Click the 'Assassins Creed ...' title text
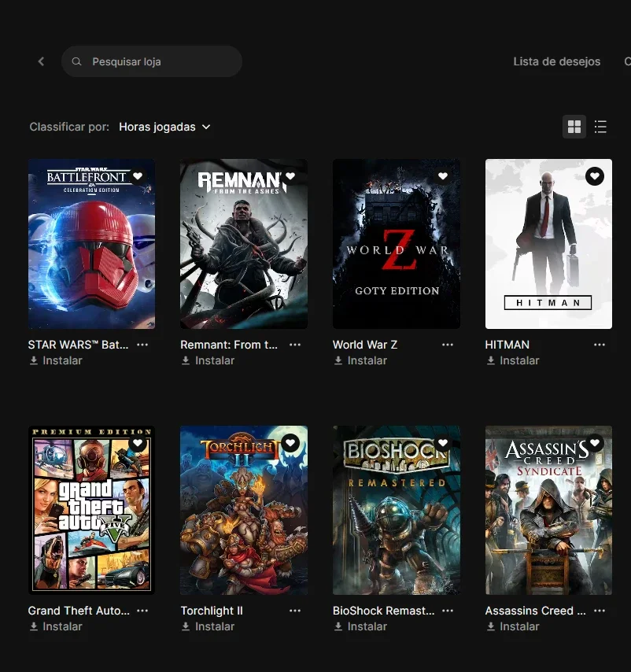Image resolution: width=631 pixels, height=672 pixels. (x=536, y=611)
